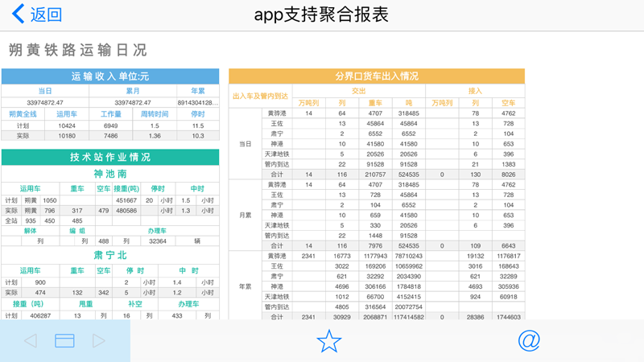Image resolution: width=644 pixels, height=362 pixels.
Task: Tap the 28386 yearly total cell
Action: click(x=475, y=317)
